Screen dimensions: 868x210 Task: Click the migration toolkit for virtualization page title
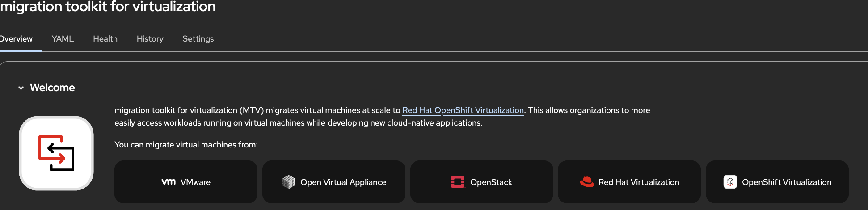point(108,7)
